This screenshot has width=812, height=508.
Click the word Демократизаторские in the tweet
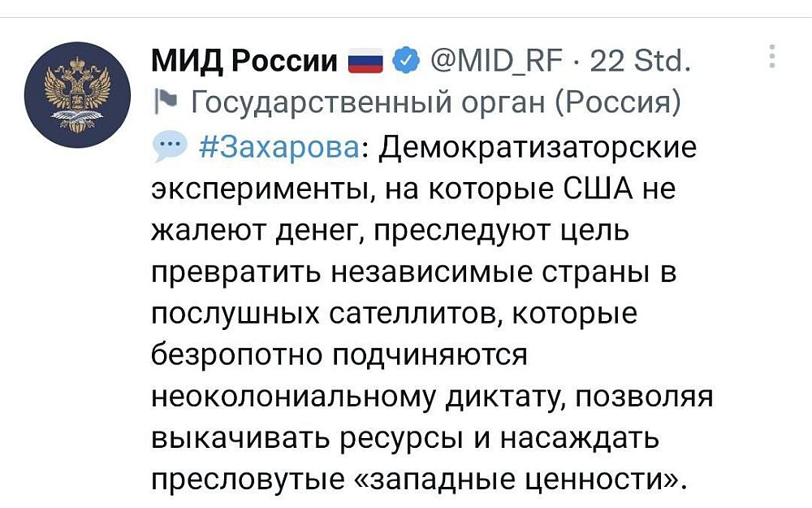point(538,148)
